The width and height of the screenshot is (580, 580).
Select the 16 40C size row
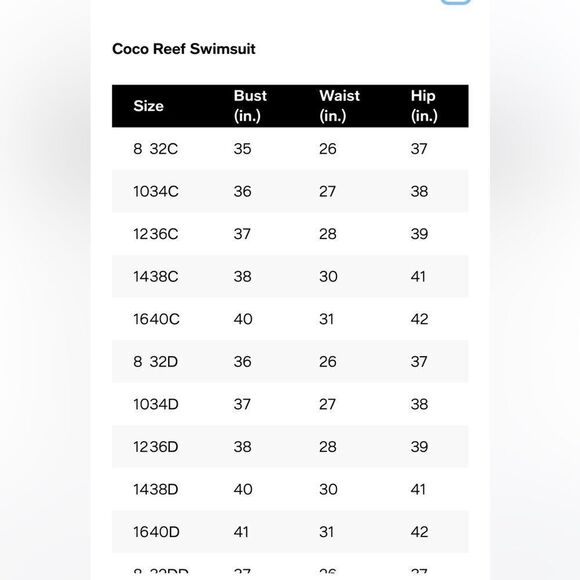point(290,319)
